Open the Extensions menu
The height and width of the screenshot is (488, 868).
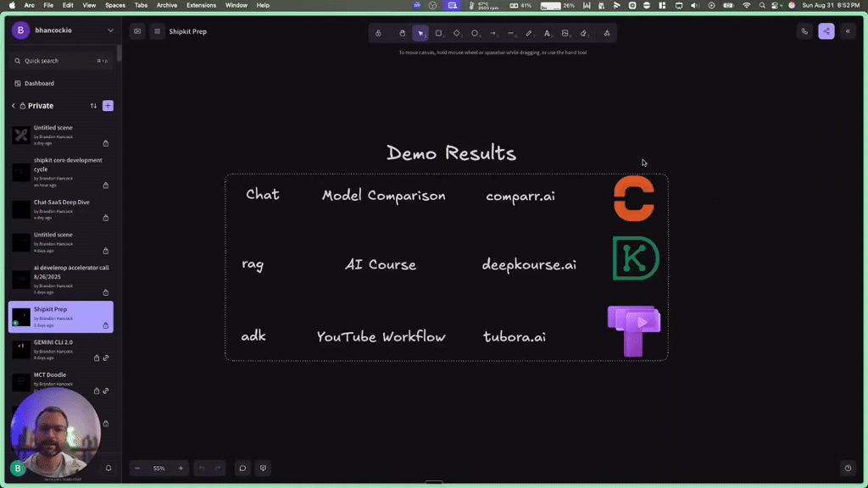pos(202,5)
